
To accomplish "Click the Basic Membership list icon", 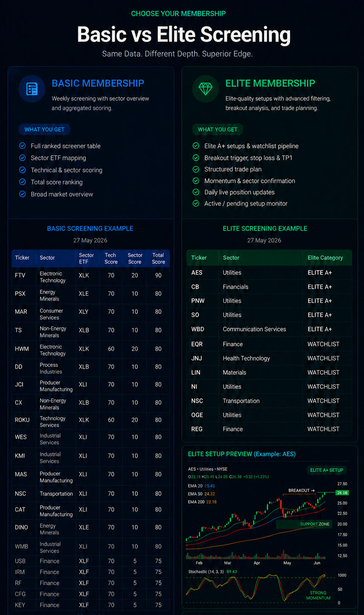I will (x=32, y=89).
